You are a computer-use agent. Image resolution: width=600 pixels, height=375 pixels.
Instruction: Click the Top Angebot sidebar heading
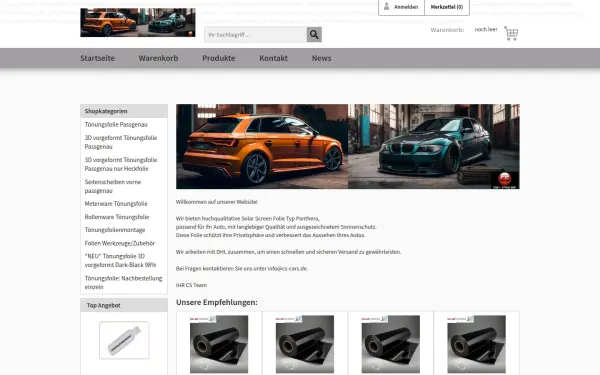pos(103,305)
